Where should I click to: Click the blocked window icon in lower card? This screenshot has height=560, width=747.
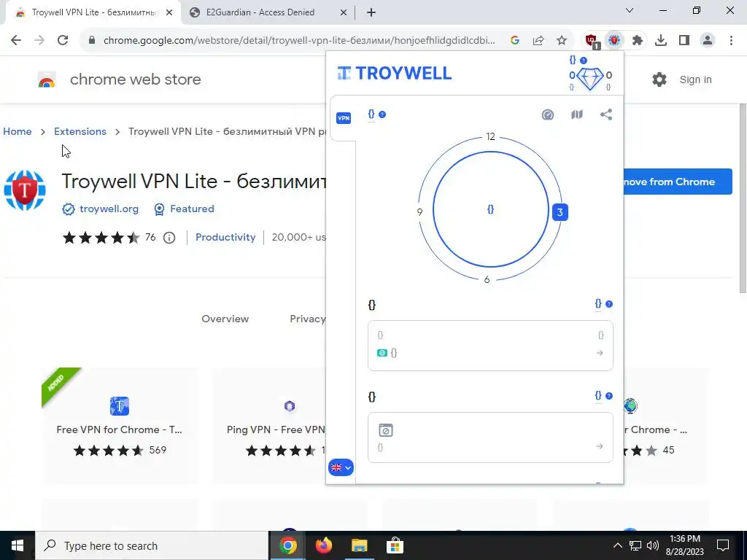tap(385, 430)
